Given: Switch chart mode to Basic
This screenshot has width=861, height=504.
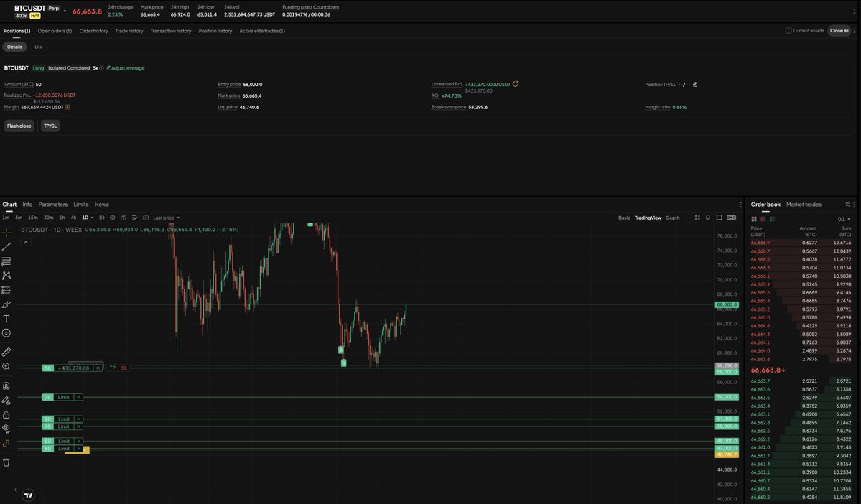Looking at the screenshot, I should pos(624,218).
